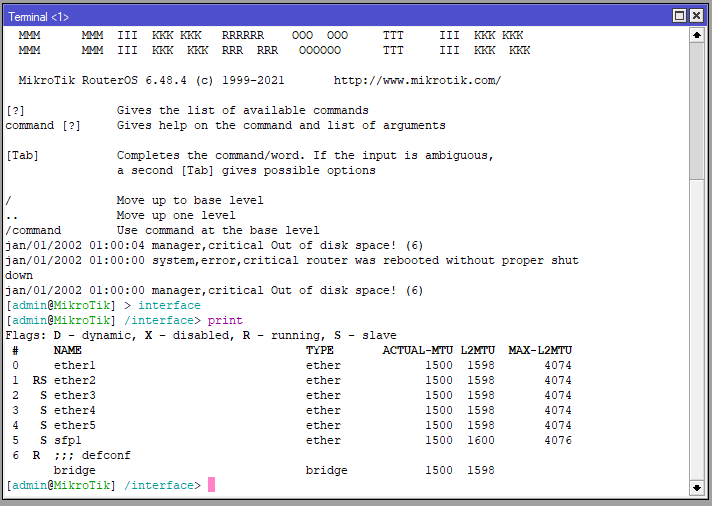Click 'Move up one level' text
Screen dimensions: 712x506
point(176,215)
